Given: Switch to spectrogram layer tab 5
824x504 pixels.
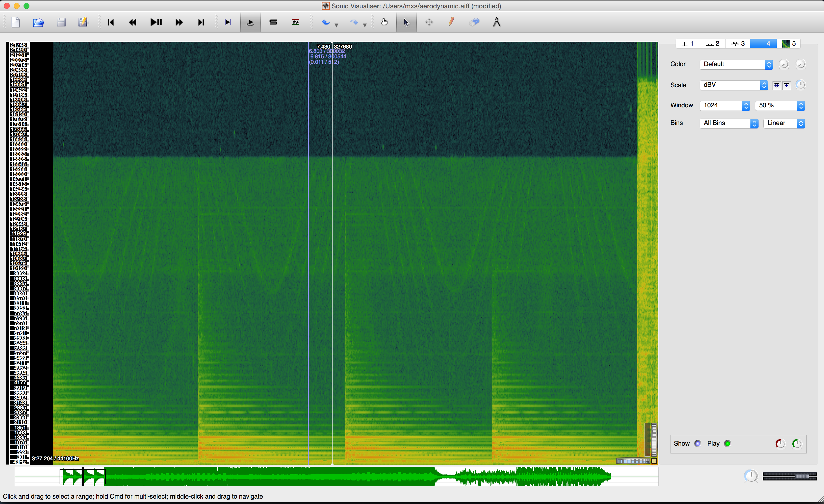Looking at the screenshot, I should [788, 43].
